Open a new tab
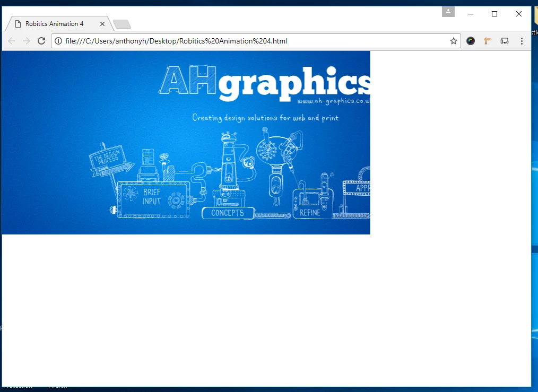The width and height of the screenshot is (538, 392). (x=122, y=24)
